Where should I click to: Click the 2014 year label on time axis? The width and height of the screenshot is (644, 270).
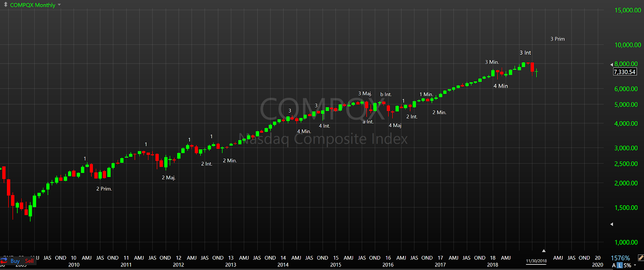283,265
